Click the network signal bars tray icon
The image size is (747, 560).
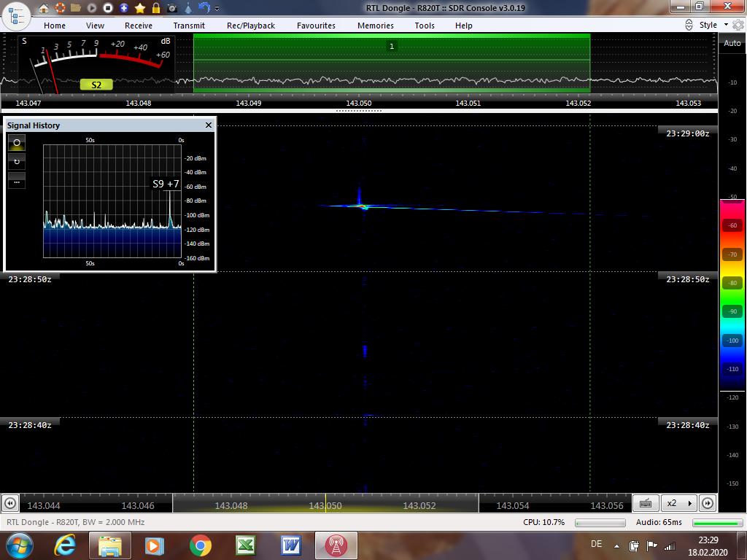tap(670, 545)
